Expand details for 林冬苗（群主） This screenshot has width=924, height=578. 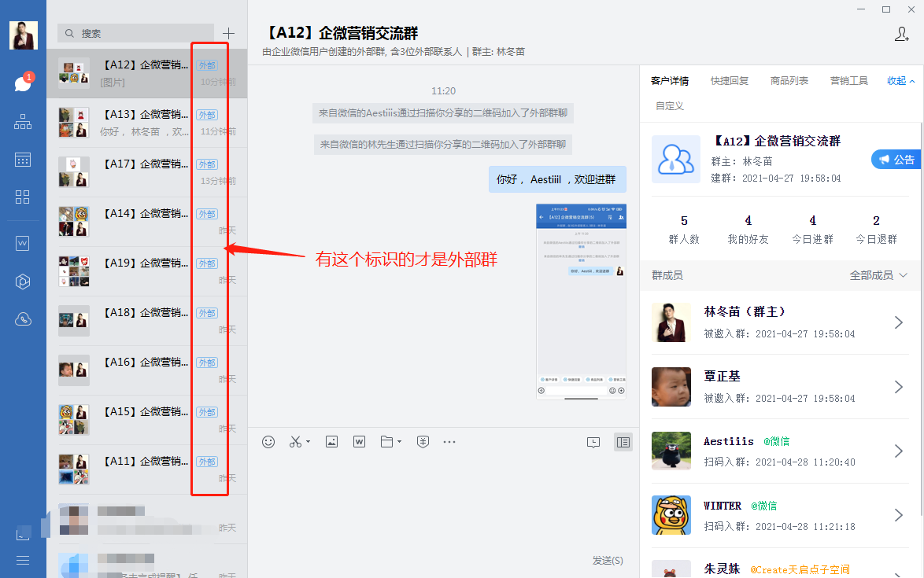pos(898,322)
